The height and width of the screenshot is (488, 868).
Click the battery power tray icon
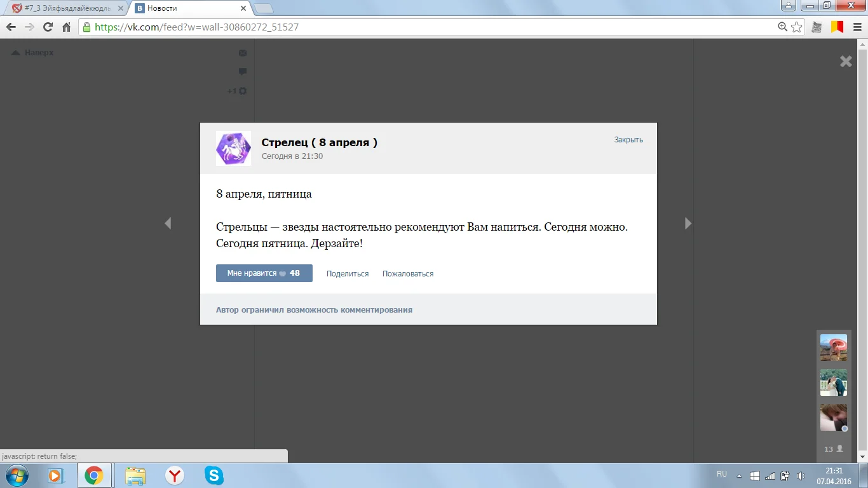(785, 476)
